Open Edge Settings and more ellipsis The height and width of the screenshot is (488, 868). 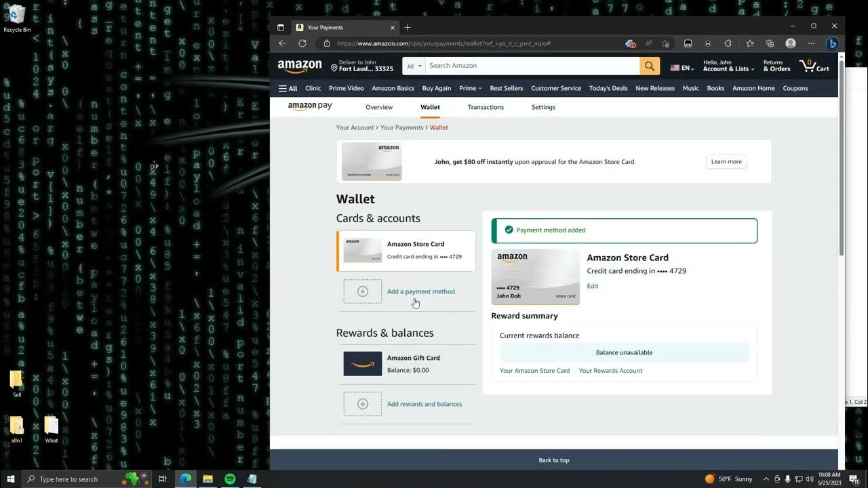click(x=811, y=43)
